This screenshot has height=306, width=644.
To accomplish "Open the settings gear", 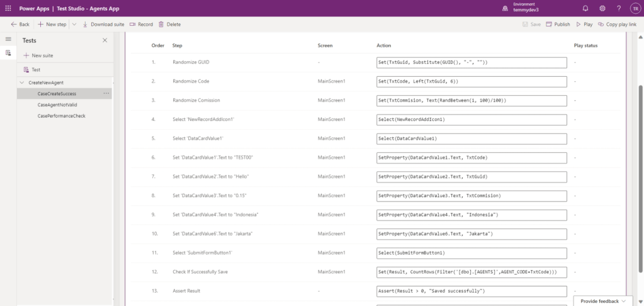I will (x=602, y=8).
